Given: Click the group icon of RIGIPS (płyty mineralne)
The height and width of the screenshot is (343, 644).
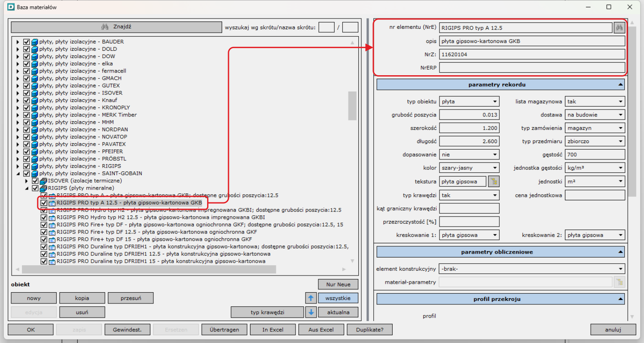Looking at the screenshot, I should pos(43,188).
